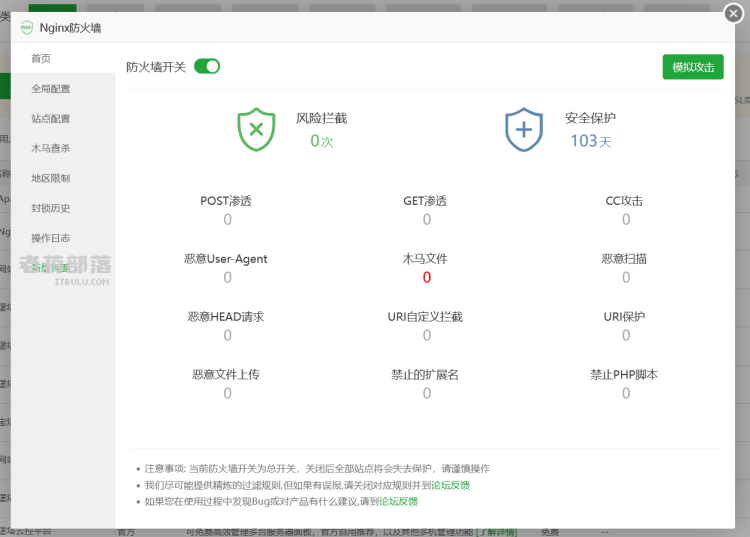Click the 模拟攻击 button
The width and height of the screenshot is (750, 537).
click(x=693, y=67)
